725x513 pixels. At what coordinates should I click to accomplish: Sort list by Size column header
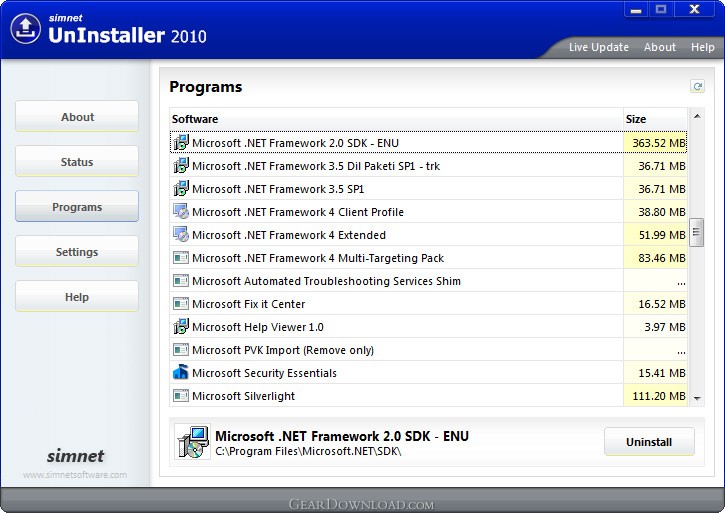tap(655, 119)
